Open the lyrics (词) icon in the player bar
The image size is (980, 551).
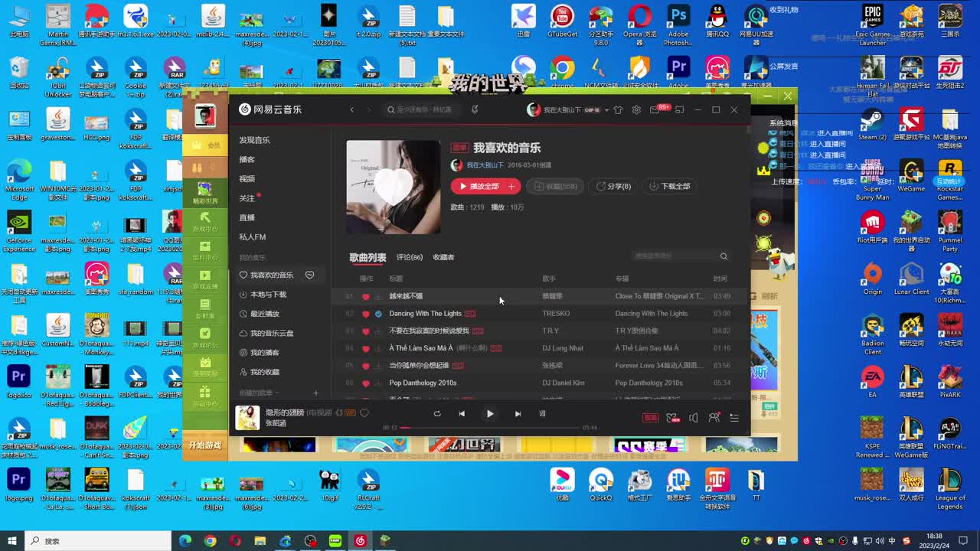point(542,414)
